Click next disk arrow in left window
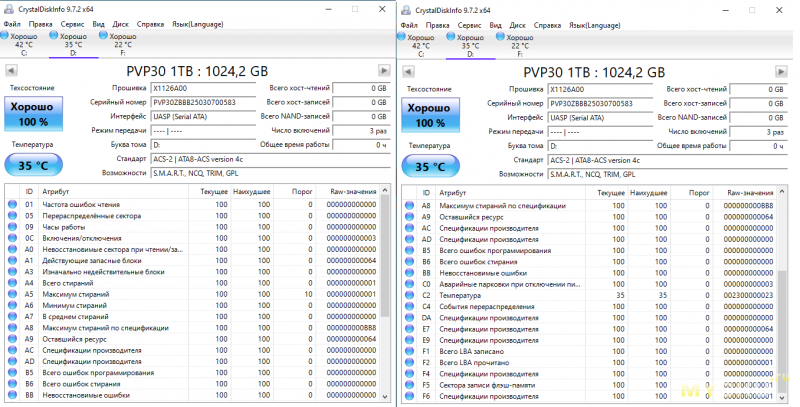This screenshot has width=800, height=407. click(x=385, y=71)
